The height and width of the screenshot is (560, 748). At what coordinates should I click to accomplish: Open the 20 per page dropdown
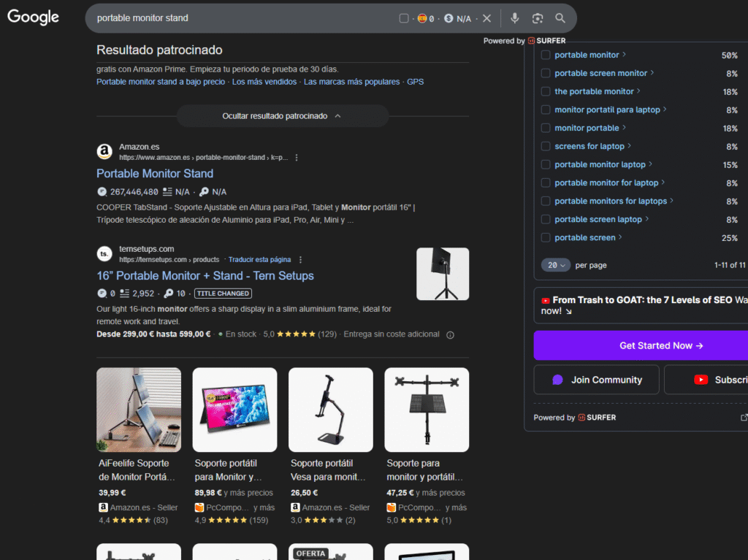[556, 265]
